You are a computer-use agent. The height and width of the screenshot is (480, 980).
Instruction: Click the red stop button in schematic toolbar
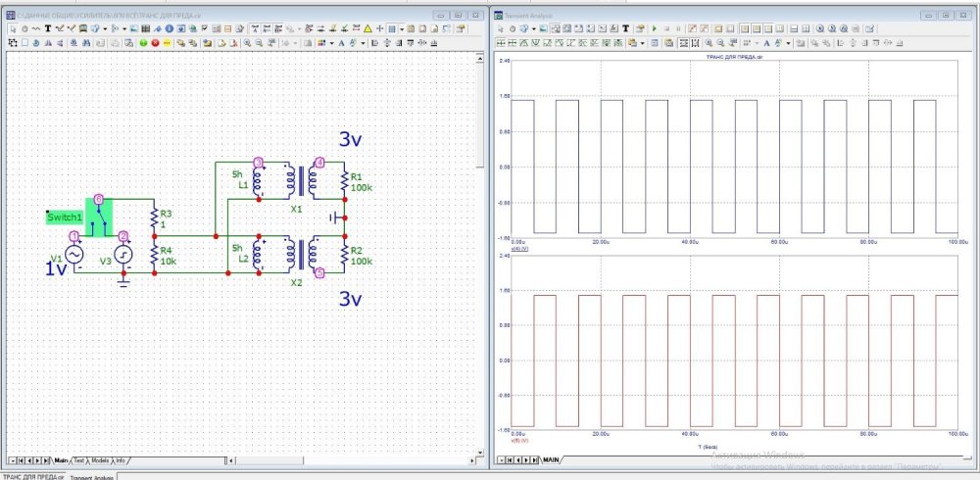[156, 43]
